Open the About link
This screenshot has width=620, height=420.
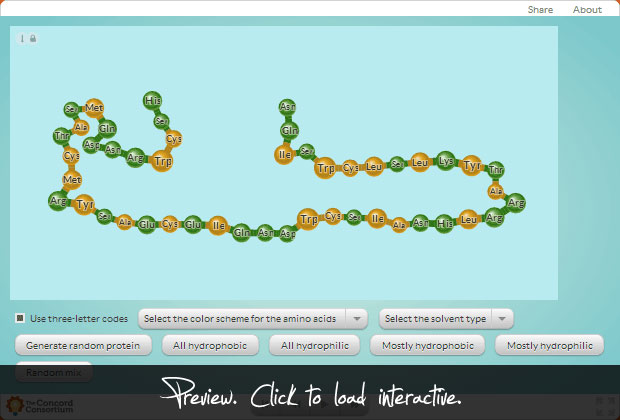point(587,9)
